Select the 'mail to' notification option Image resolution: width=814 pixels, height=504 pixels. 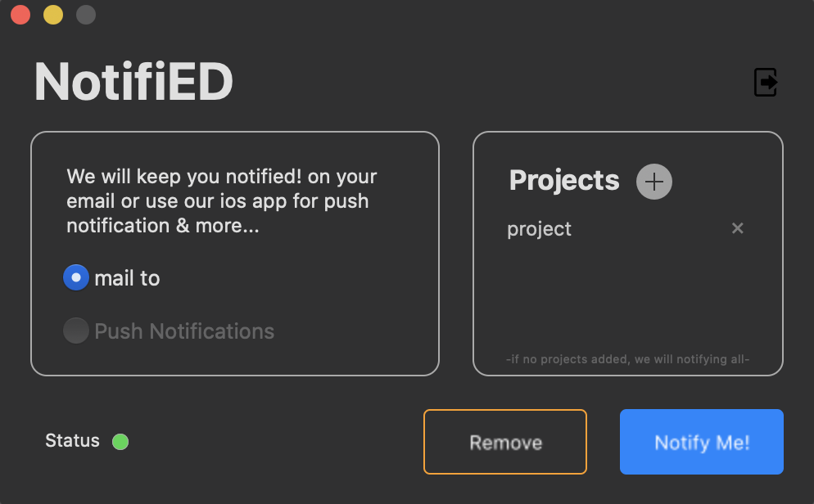(111, 277)
